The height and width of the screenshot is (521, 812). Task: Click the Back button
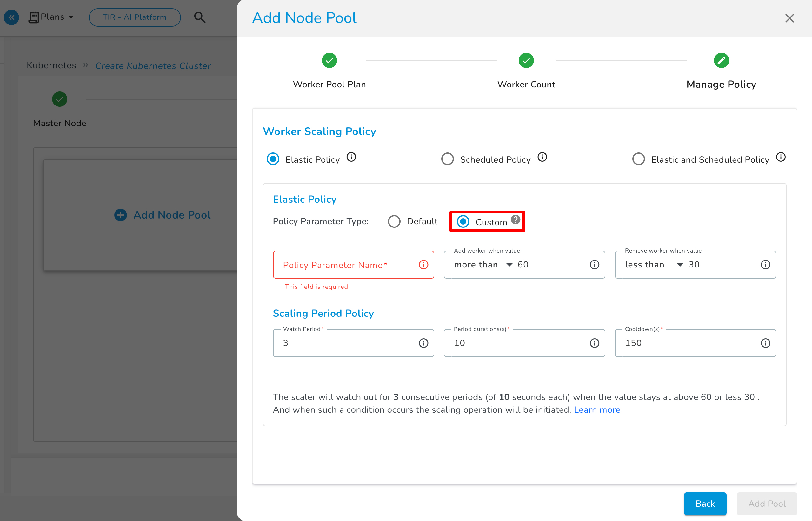(705, 504)
